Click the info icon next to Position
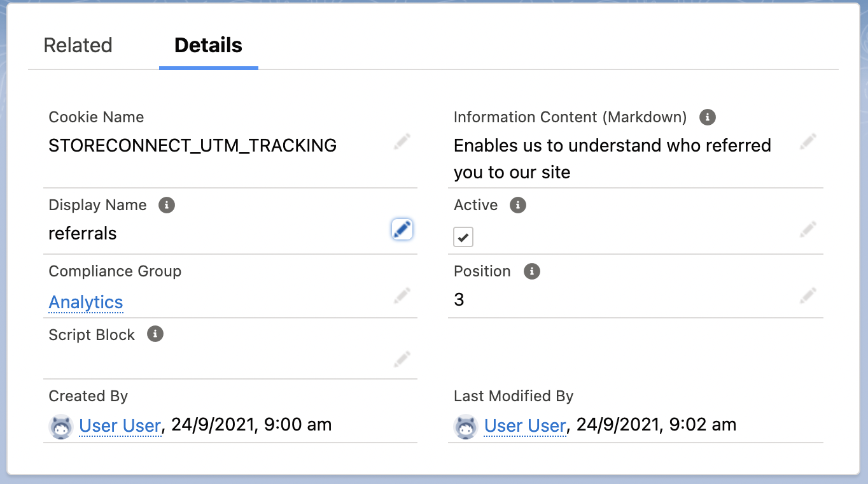 point(532,271)
